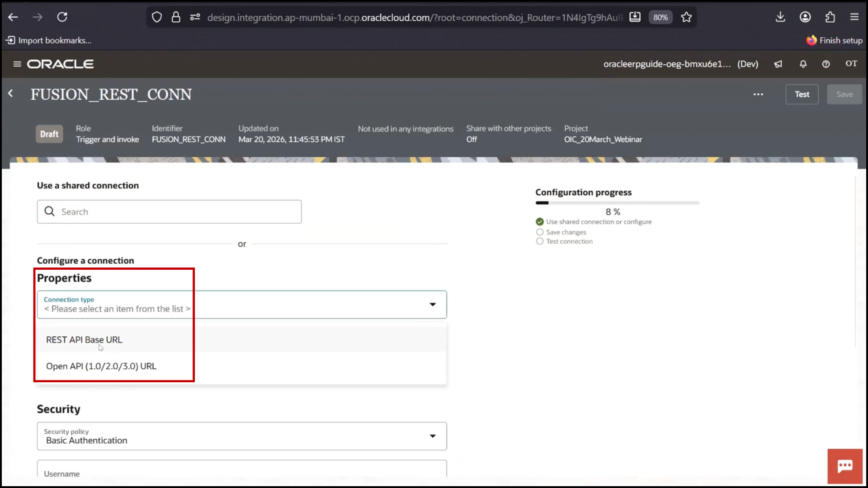Click the install page app icon
This screenshot has height=488, width=868.
(635, 17)
